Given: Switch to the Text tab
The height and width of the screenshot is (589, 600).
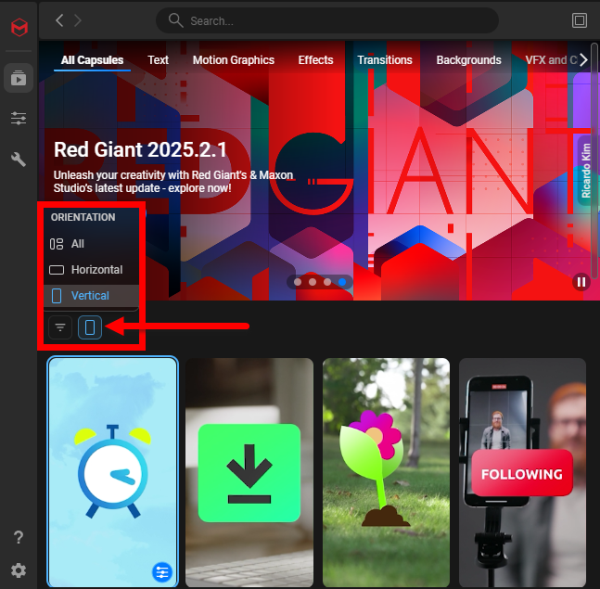Looking at the screenshot, I should click(x=158, y=60).
